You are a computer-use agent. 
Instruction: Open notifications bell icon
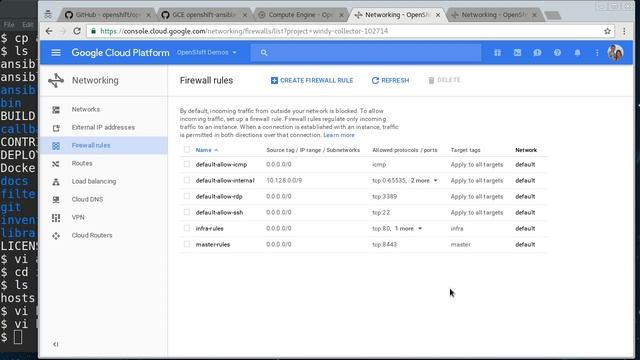(x=577, y=53)
